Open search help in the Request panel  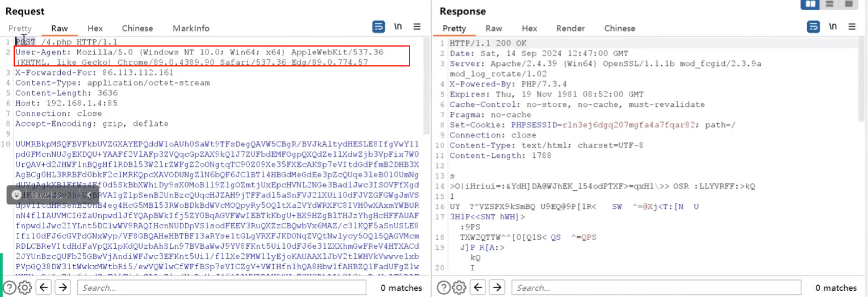coord(9,287)
